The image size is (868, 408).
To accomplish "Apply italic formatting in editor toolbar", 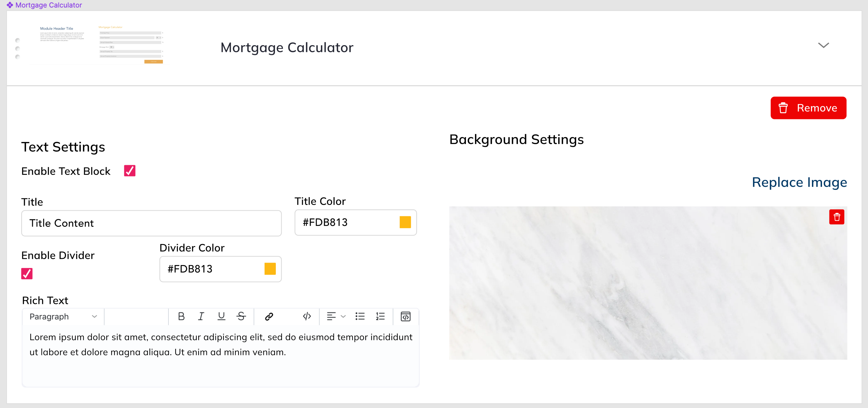I will 201,316.
